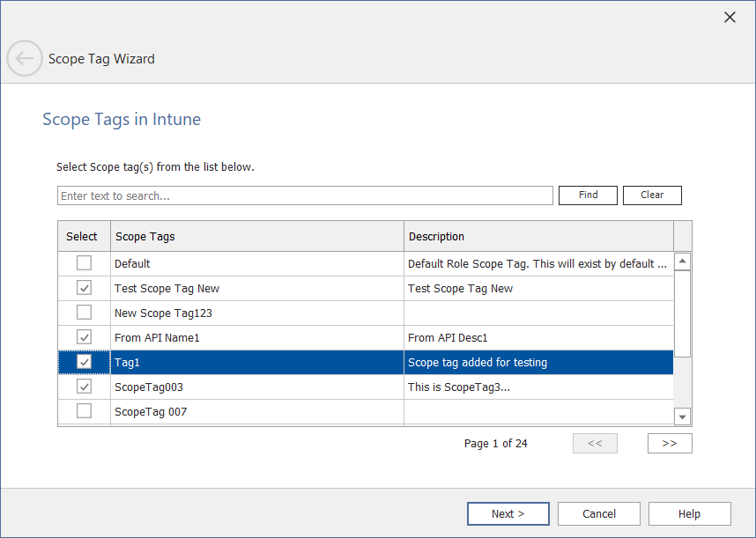Cancel the Scope Tag Wizard

[599, 514]
